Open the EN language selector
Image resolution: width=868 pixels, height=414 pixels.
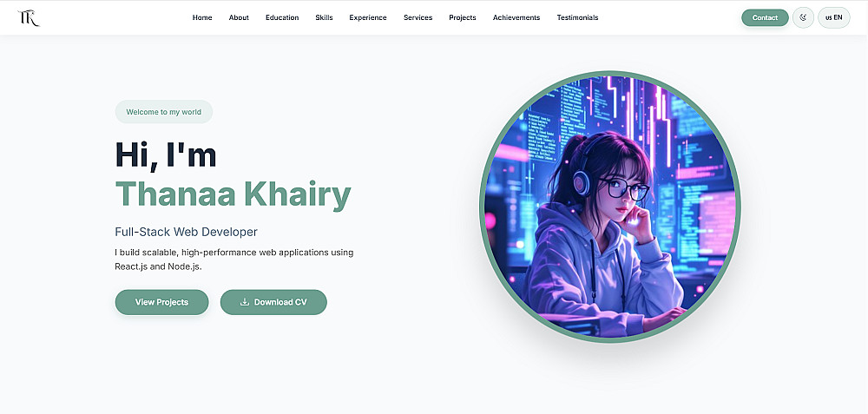pos(833,17)
